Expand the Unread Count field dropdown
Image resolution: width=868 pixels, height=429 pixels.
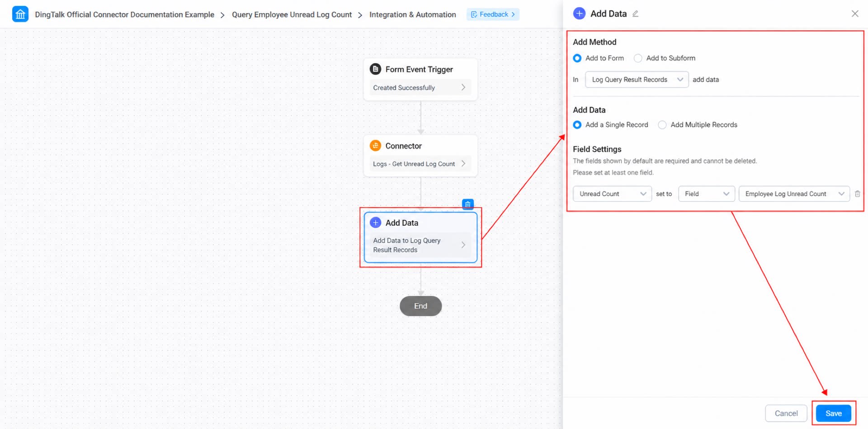tap(612, 194)
